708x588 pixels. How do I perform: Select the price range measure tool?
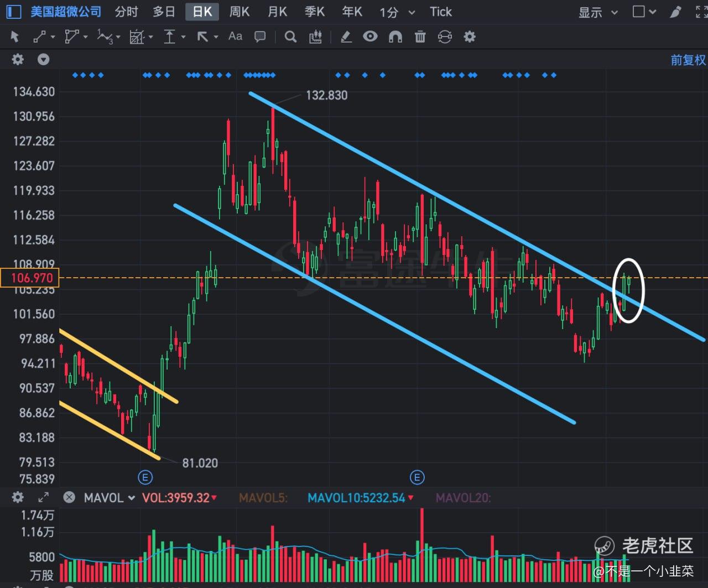(169, 37)
